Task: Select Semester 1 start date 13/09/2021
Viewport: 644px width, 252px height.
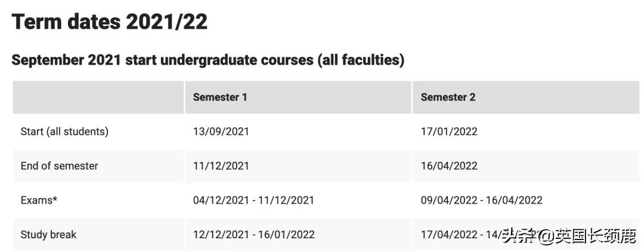Action: [221, 131]
